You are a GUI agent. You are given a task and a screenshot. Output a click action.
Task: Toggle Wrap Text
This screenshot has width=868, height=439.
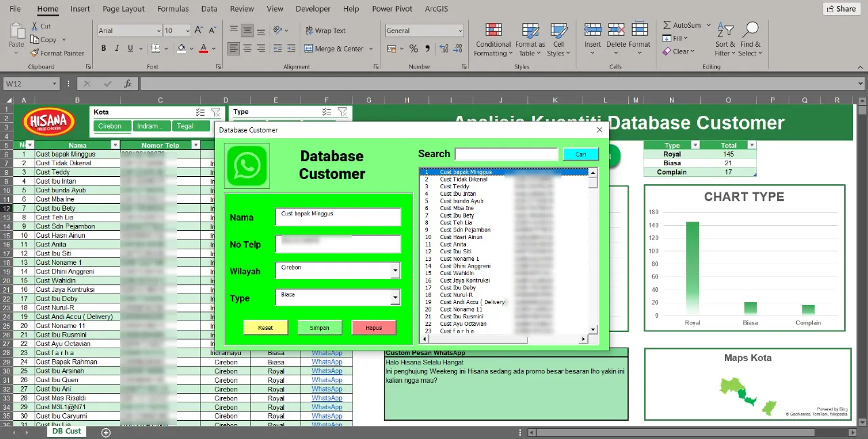click(325, 30)
